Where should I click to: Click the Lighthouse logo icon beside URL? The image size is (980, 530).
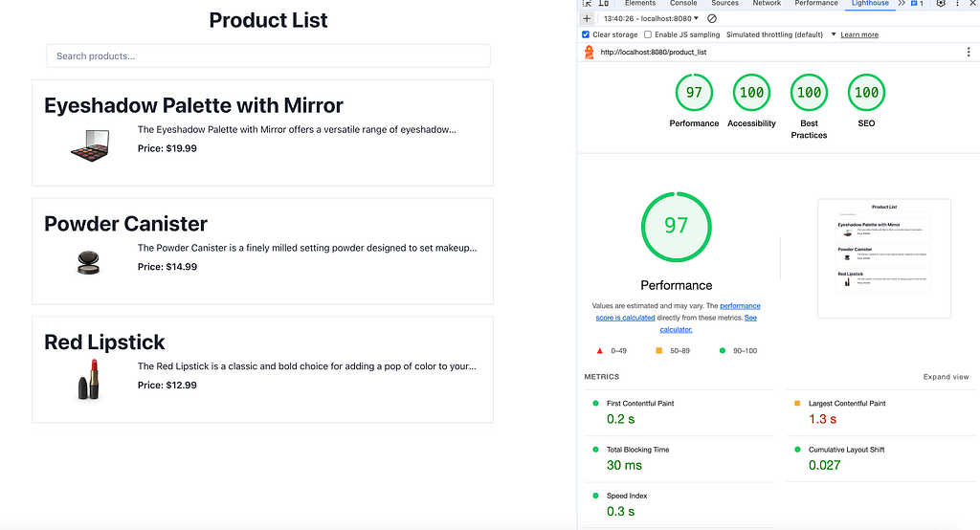click(589, 53)
